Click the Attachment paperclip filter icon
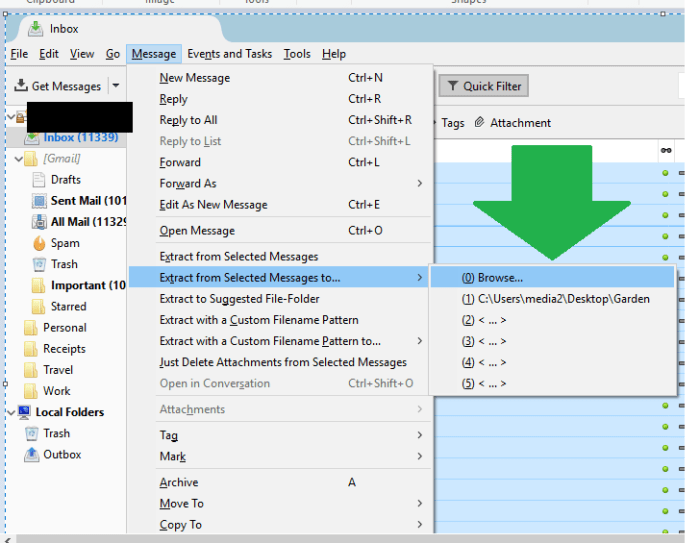This screenshot has width=700, height=543. pos(480,123)
